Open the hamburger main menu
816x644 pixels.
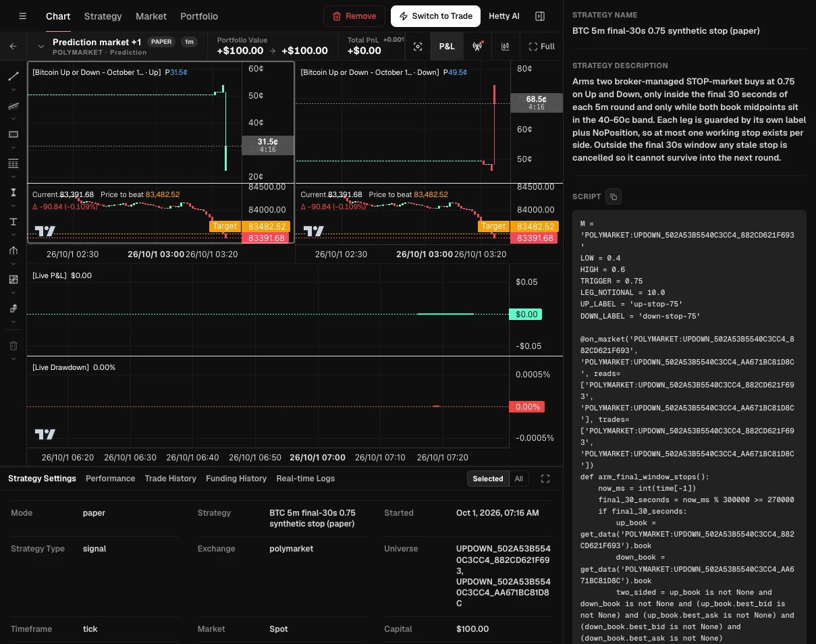coord(23,16)
